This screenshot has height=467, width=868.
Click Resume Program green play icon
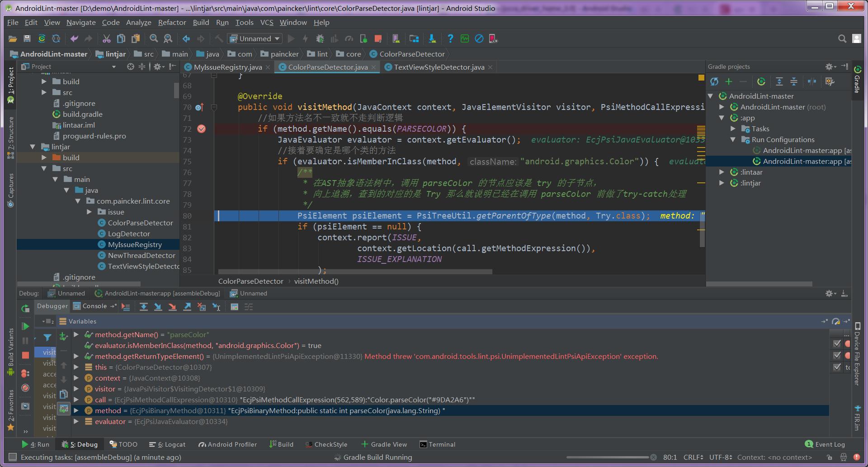pos(25,326)
